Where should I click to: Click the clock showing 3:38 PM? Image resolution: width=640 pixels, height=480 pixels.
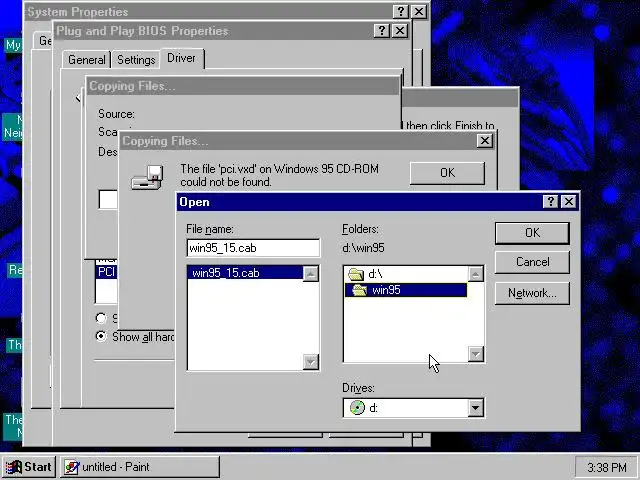pyautogui.click(x=607, y=467)
